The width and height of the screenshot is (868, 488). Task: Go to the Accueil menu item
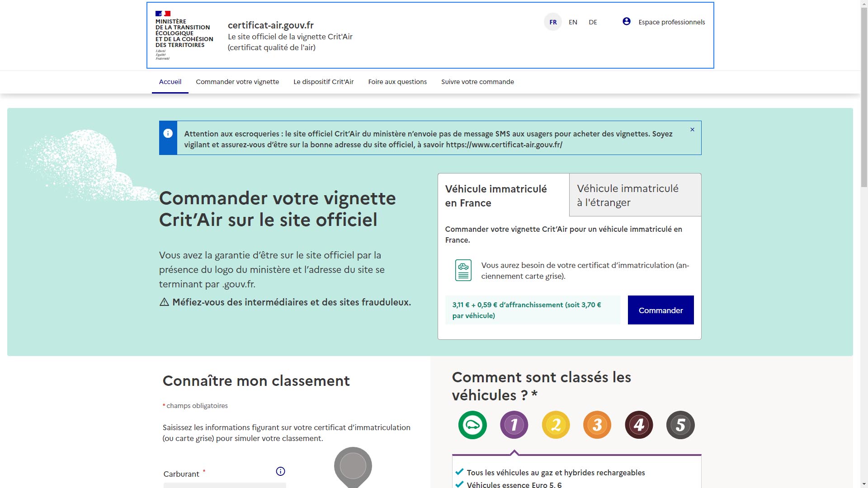(x=170, y=82)
